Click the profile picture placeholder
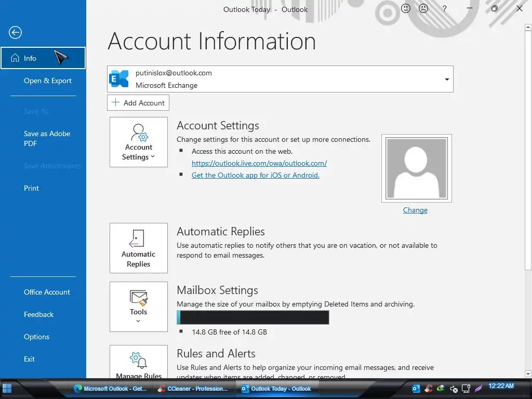 (416, 168)
